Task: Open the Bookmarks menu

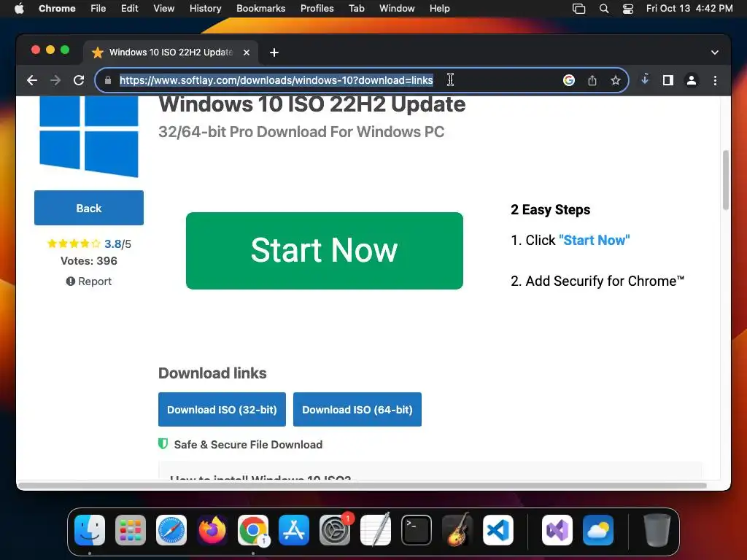Action: point(260,9)
